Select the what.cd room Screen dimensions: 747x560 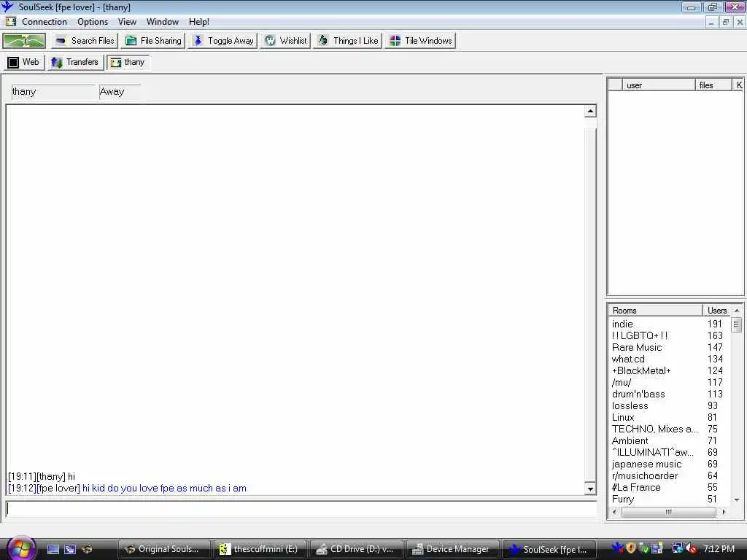(x=669, y=359)
